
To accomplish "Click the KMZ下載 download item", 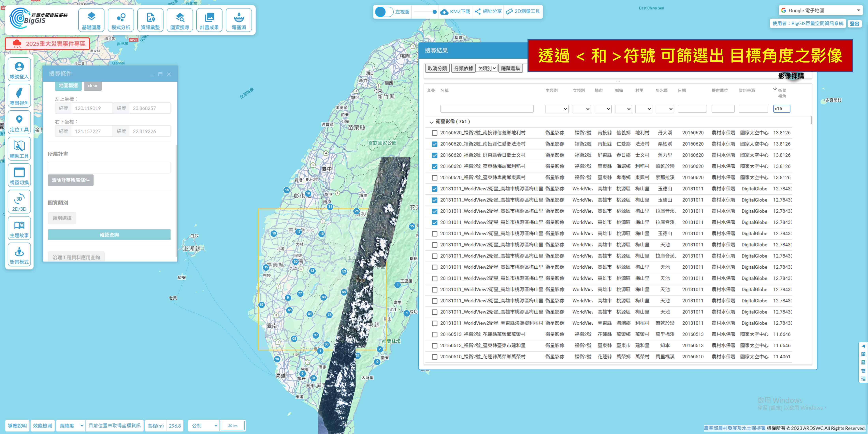I will [x=455, y=11].
